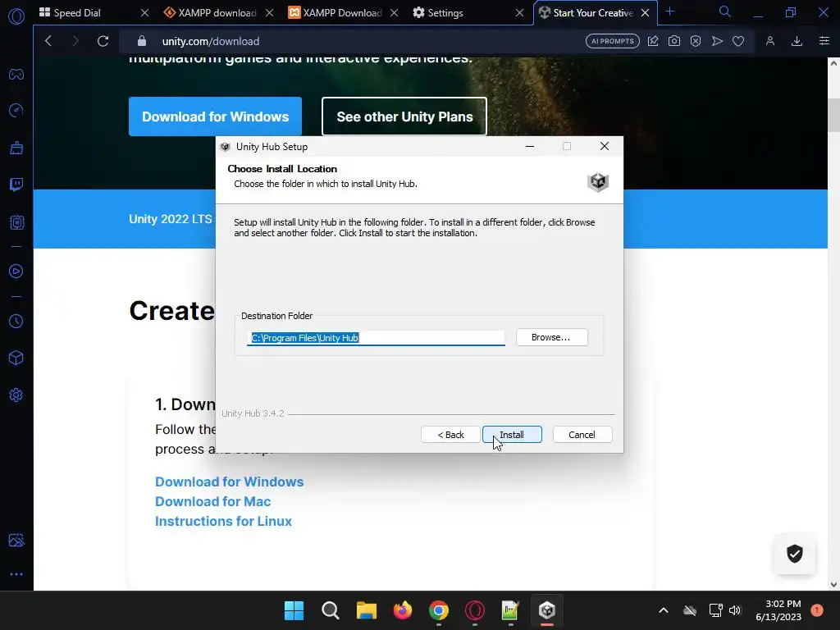The width and height of the screenshot is (840, 630).
Task: Open Google Chrome from taskbar
Action: point(439,610)
